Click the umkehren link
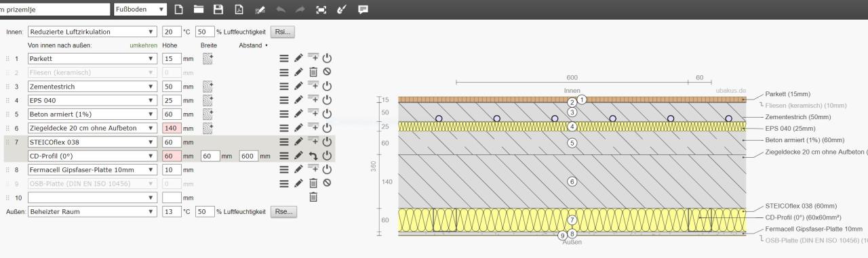The height and width of the screenshot is (258, 868). tap(144, 45)
